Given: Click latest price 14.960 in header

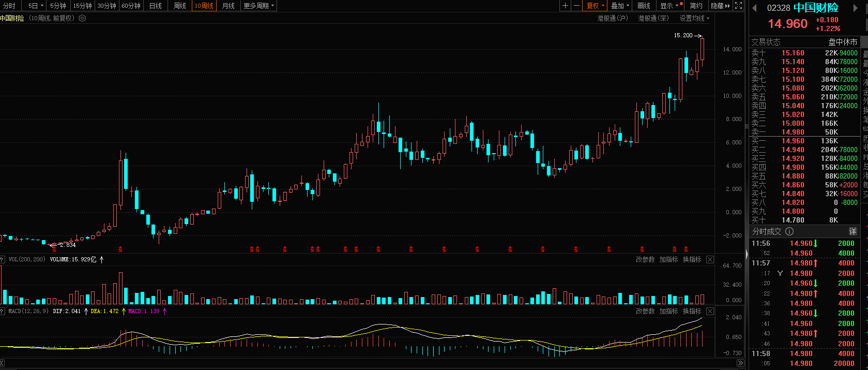Looking at the screenshot, I should [787, 24].
